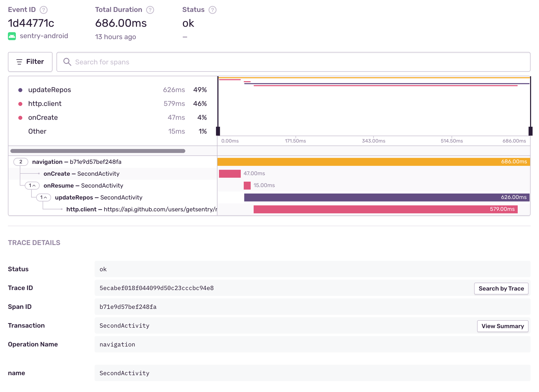Collapse the onResume span tree toggle
This screenshot has height=392, width=539.
coord(32,186)
